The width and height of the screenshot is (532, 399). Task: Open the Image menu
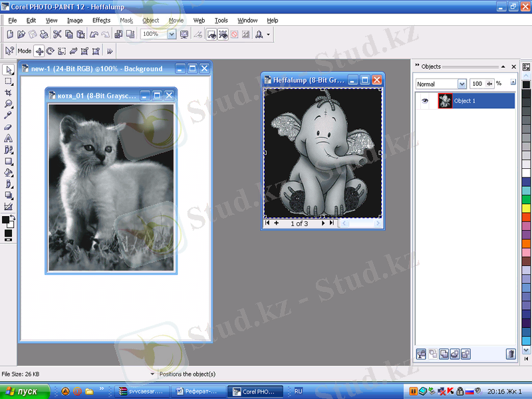(x=74, y=21)
